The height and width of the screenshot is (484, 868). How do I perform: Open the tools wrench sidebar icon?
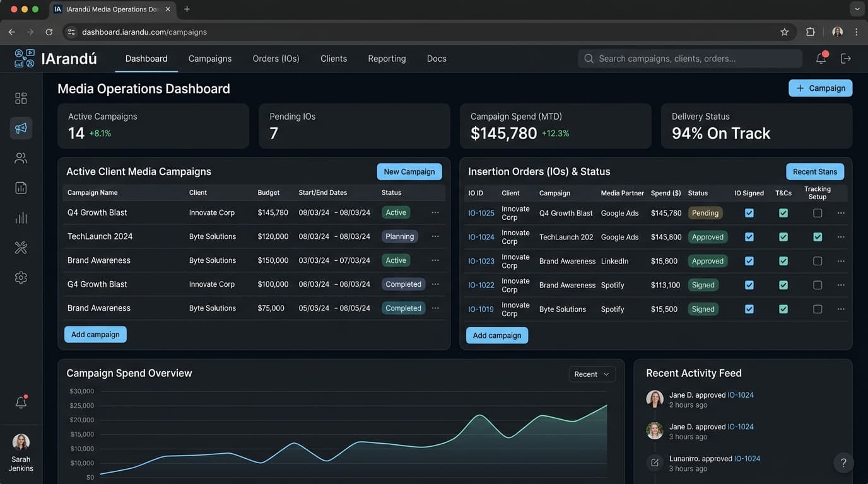pos(21,248)
